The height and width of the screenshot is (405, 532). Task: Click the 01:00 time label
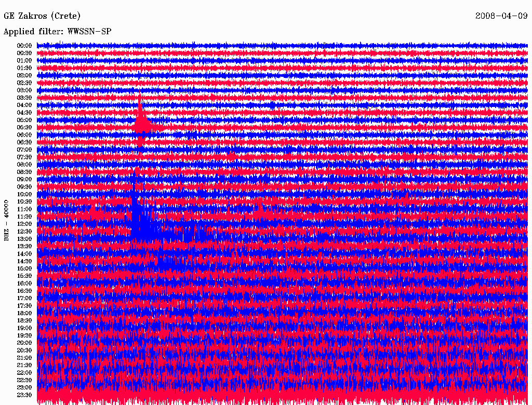point(24,60)
